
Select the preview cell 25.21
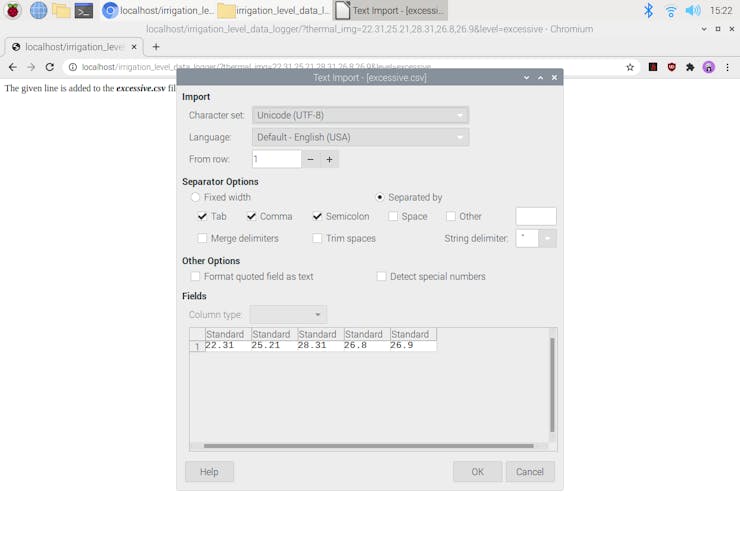coord(275,346)
